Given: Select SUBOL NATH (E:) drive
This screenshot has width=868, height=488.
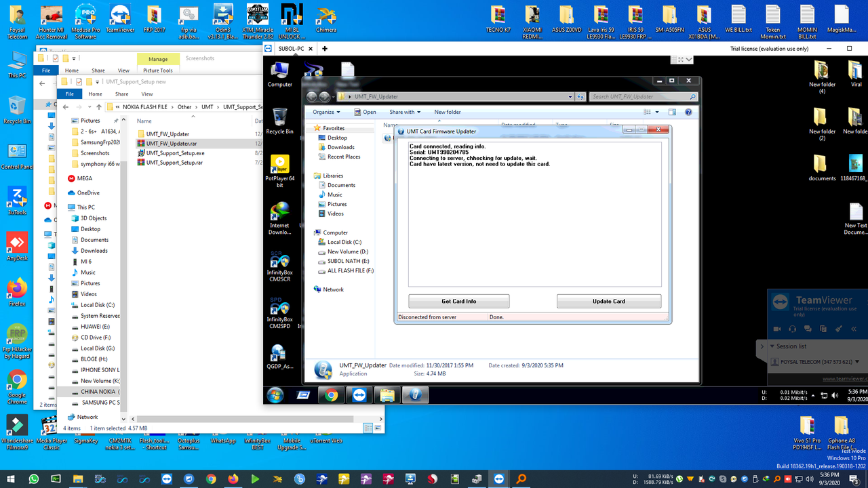Looking at the screenshot, I should click(348, 261).
